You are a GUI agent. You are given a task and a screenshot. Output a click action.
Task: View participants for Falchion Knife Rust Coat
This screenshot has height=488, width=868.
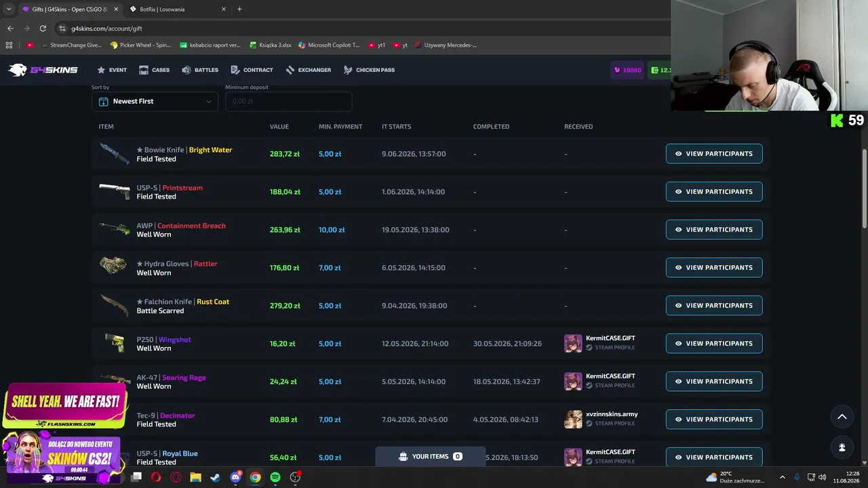point(714,306)
